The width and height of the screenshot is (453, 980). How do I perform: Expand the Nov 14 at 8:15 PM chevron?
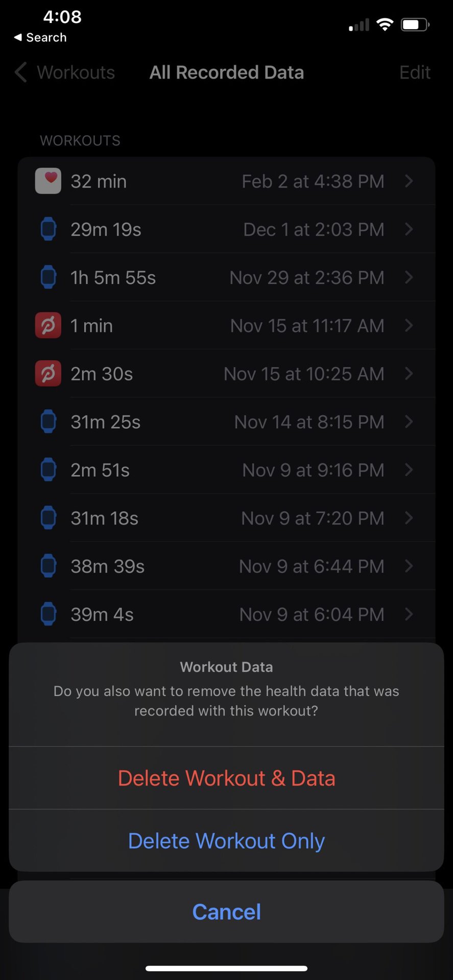coord(409,422)
